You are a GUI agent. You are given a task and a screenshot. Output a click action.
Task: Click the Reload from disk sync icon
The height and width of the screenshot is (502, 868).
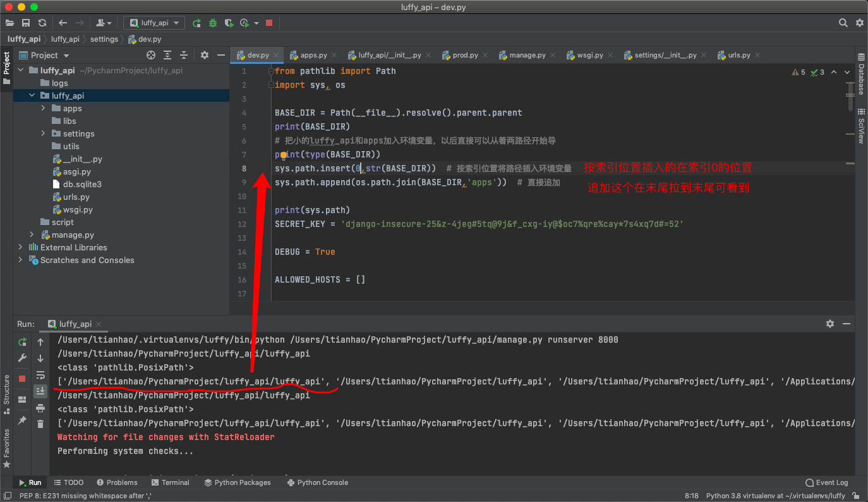42,23
